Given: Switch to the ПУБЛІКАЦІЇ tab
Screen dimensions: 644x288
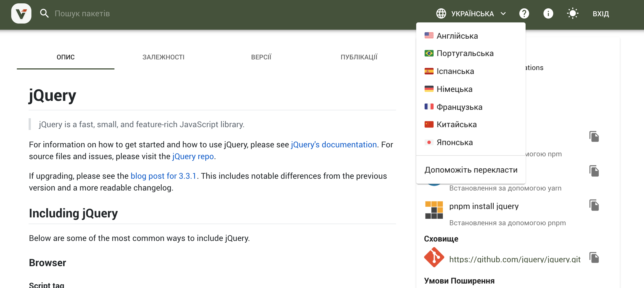Looking at the screenshot, I should (x=359, y=57).
